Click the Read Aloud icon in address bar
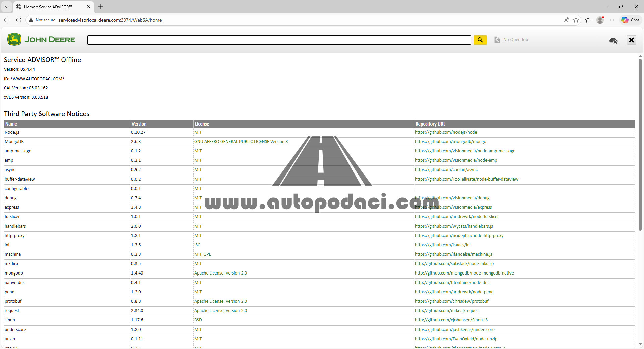This screenshot has height=349, width=644. pos(566,20)
